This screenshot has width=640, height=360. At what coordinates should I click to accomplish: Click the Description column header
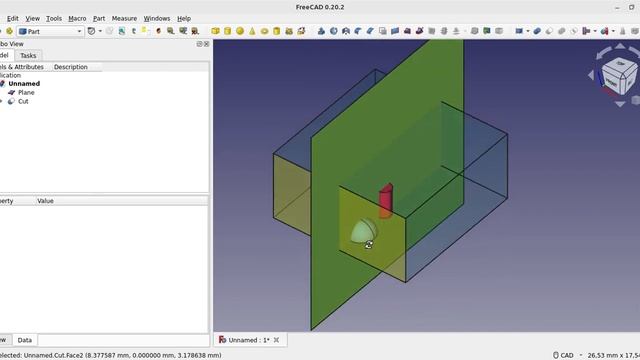[71, 67]
